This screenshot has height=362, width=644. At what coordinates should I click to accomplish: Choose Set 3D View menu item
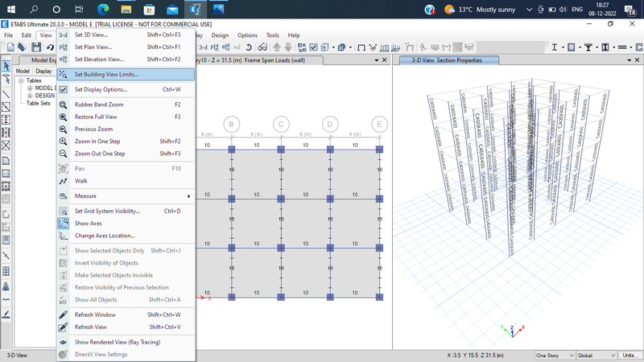point(126,35)
